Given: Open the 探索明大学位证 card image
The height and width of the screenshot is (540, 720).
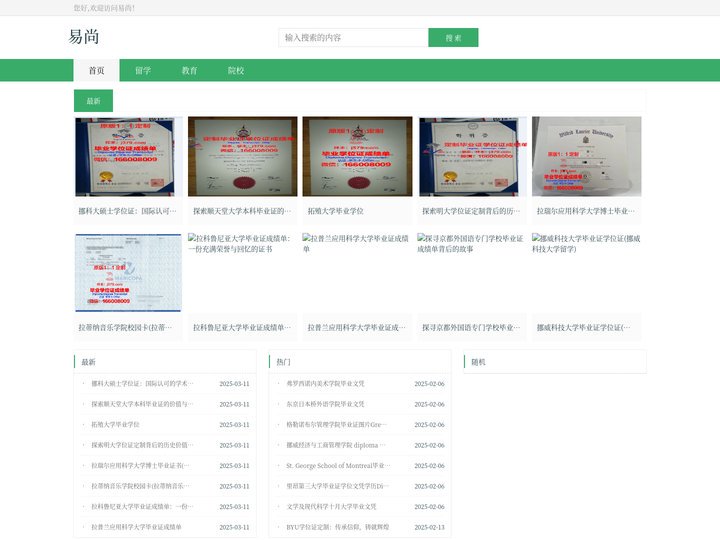Looking at the screenshot, I should (x=472, y=157).
